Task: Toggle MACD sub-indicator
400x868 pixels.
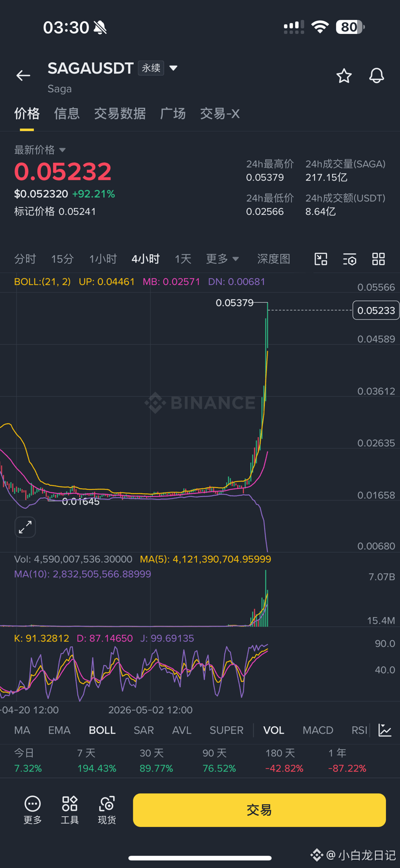Action: (x=318, y=730)
